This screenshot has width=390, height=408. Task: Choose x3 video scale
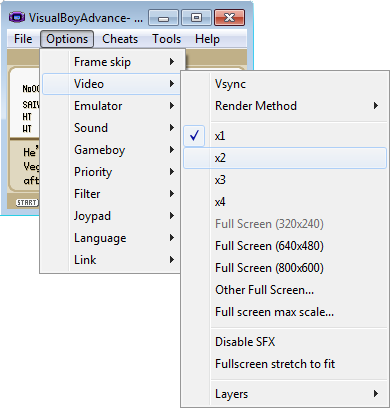click(285, 180)
